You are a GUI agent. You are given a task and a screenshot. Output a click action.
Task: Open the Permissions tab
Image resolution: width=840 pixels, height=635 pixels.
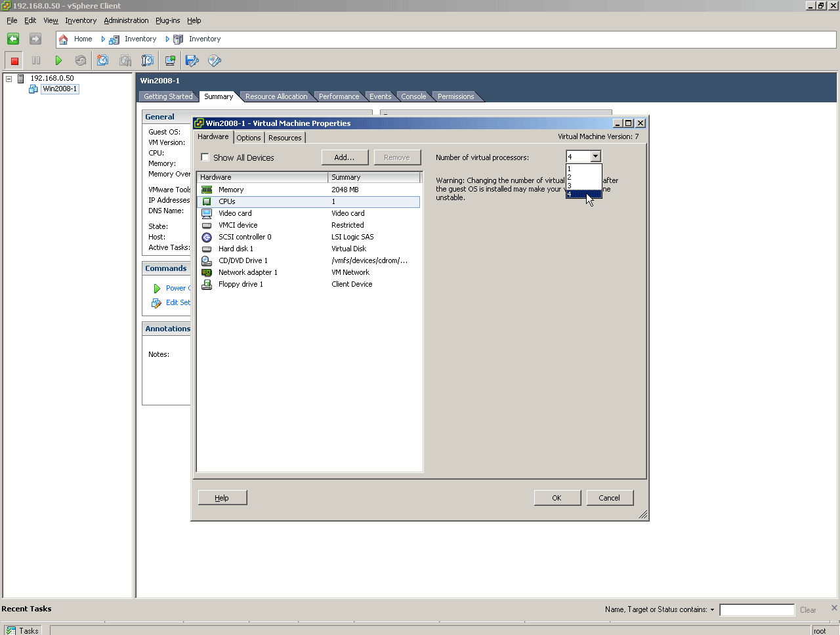point(455,96)
